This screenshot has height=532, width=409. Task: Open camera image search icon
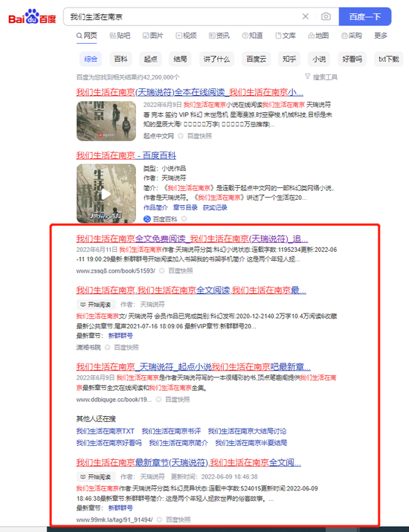click(326, 16)
